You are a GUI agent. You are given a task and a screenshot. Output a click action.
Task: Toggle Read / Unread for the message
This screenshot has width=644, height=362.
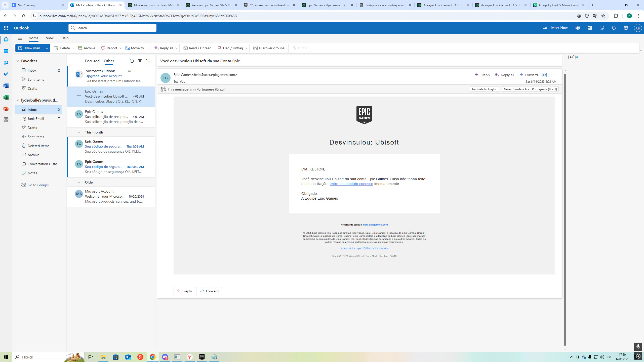coord(197,48)
